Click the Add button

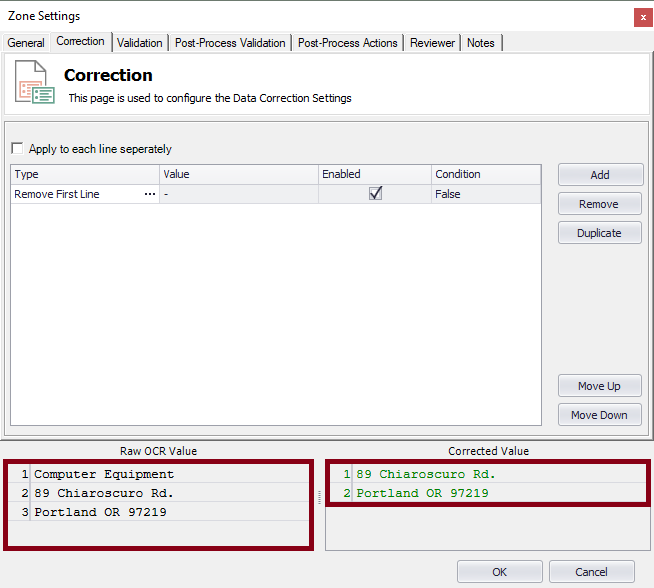[x=600, y=175]
